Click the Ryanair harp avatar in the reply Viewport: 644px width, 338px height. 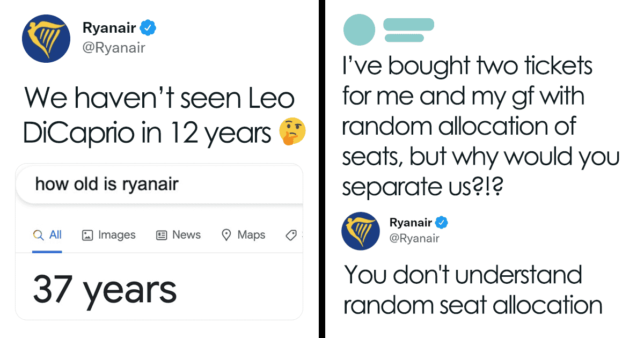coord(361,230)
